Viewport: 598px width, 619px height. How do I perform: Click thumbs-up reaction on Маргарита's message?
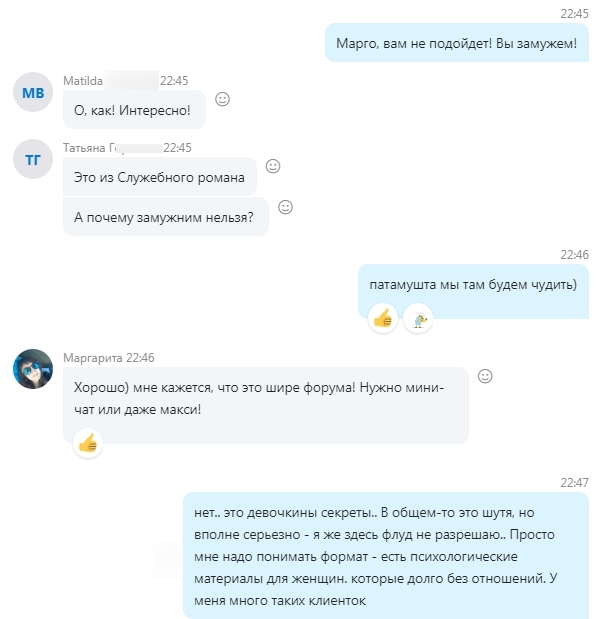point(88,443)
